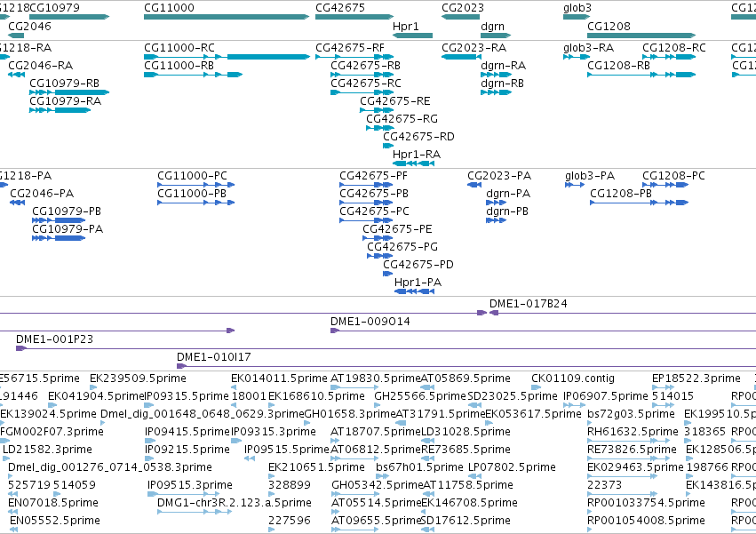Click transcript label CG42675-RG
The width and height of the screenshot is (756, 534).
coord(402,119)
